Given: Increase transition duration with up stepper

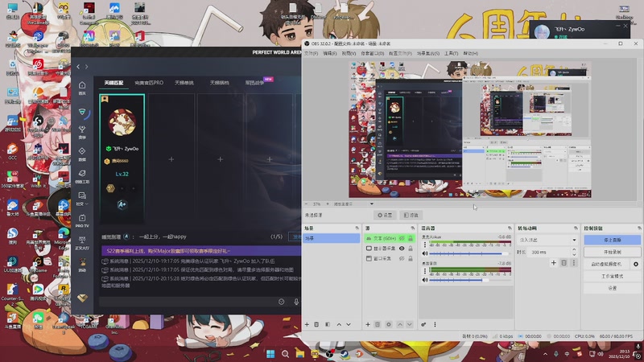Looking at the screenshot, I should [574, 250].
